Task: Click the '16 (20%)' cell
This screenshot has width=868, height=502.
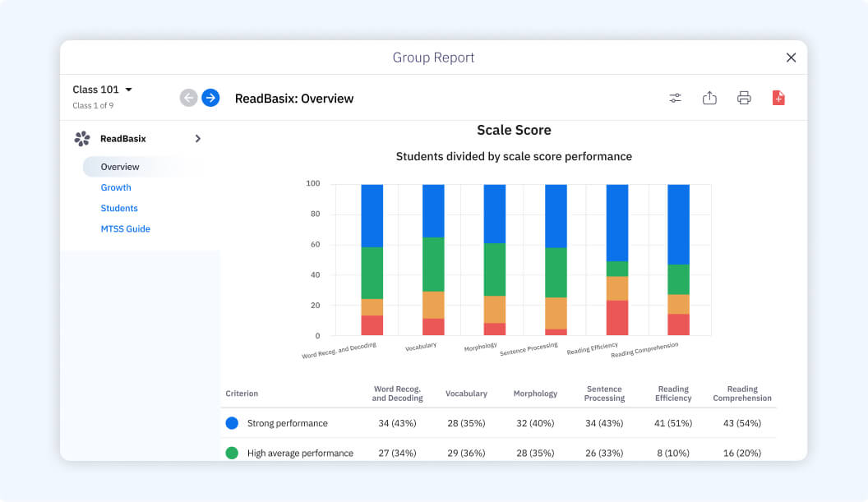Action: pyautogui.click(x=741, y=453)
